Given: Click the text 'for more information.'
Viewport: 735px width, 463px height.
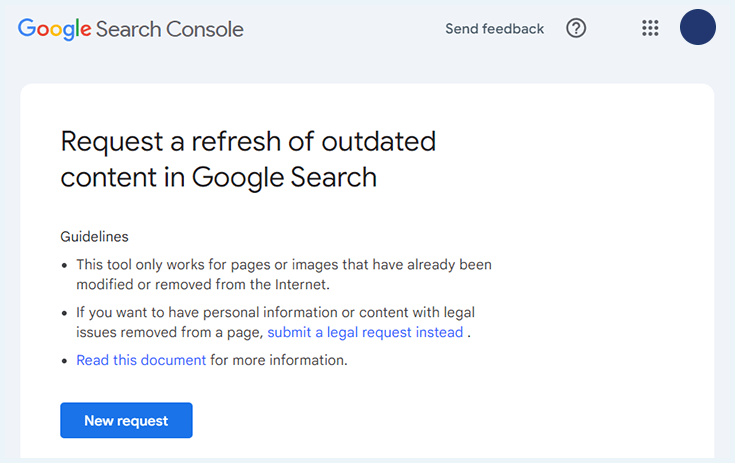Looking at the screenshot, I should pyautogui.click(x=279, y=360).
